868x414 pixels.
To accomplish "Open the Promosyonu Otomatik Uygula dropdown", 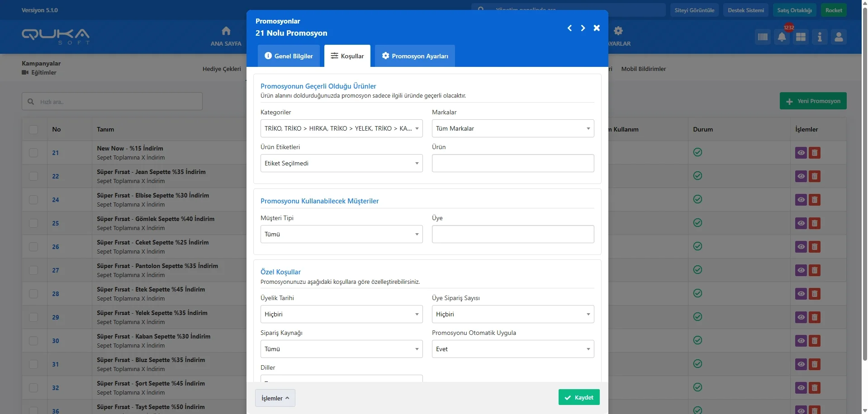I will pos(512,349).
